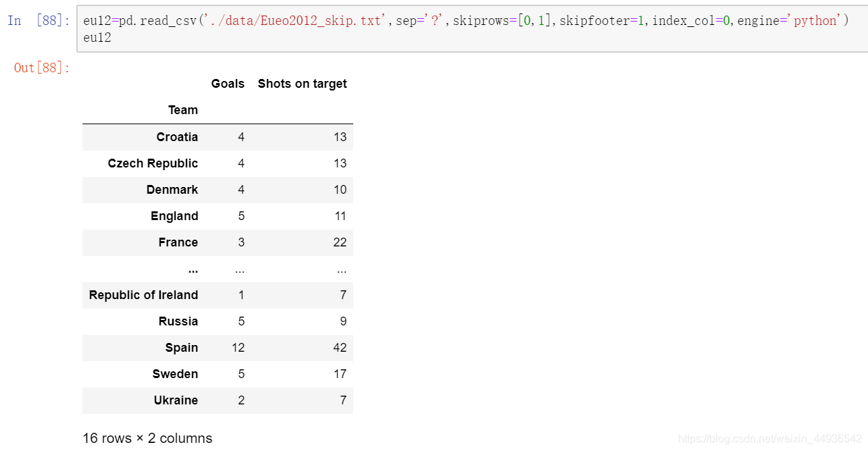Click the Goals column header
The width and height of the screenshot is (868, 451).
(x=228, y=84)
